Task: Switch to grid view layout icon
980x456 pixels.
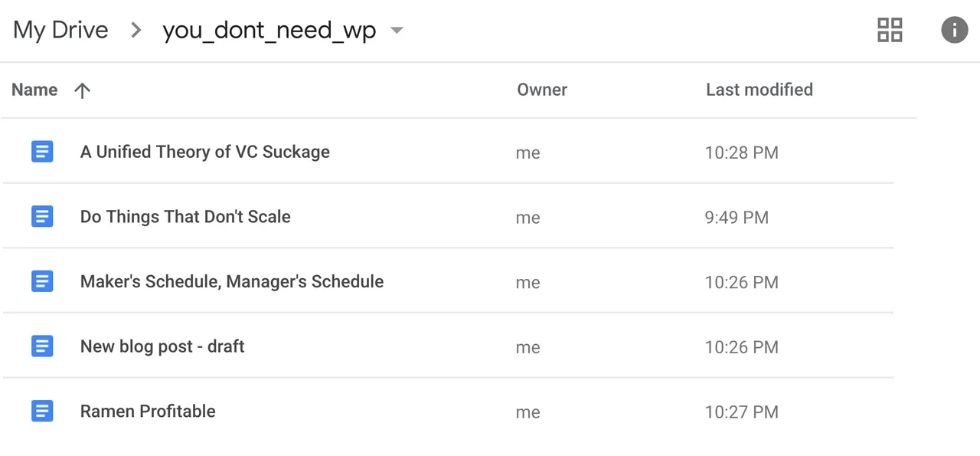Action: (x=890, y=30)
